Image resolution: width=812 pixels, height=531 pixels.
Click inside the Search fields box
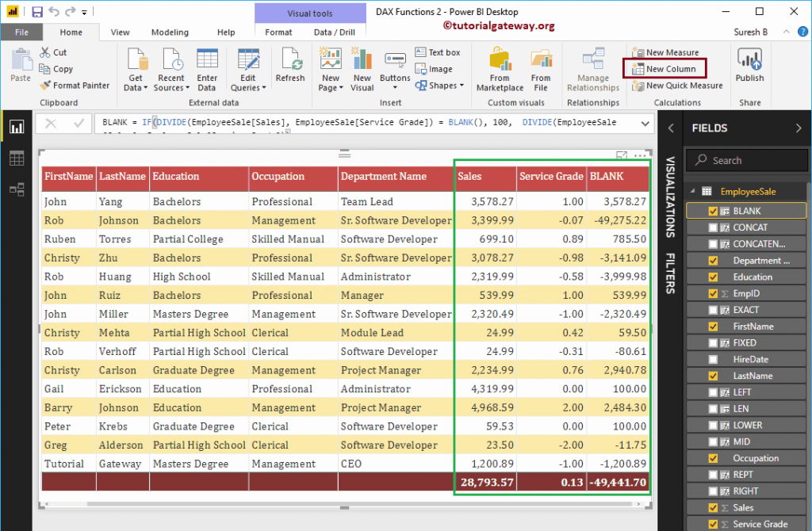746,159
